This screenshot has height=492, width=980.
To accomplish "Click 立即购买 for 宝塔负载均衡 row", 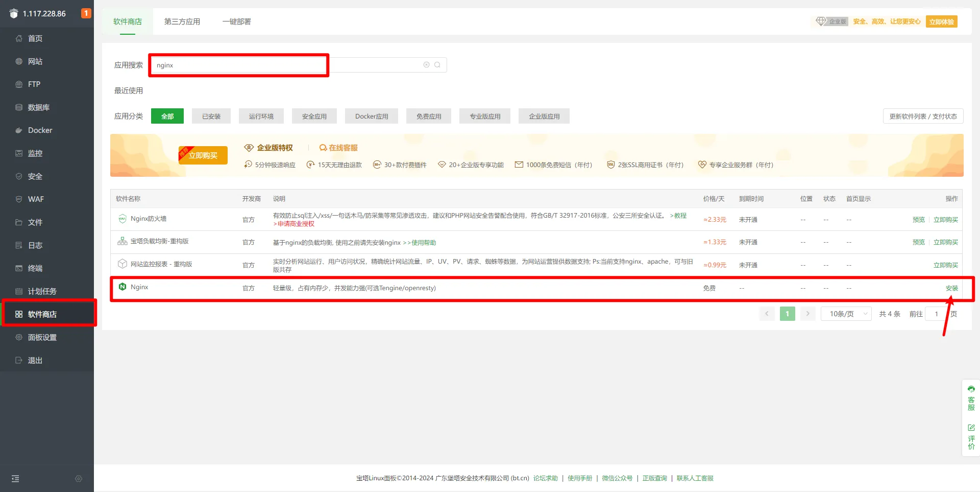I will (946, 242).
